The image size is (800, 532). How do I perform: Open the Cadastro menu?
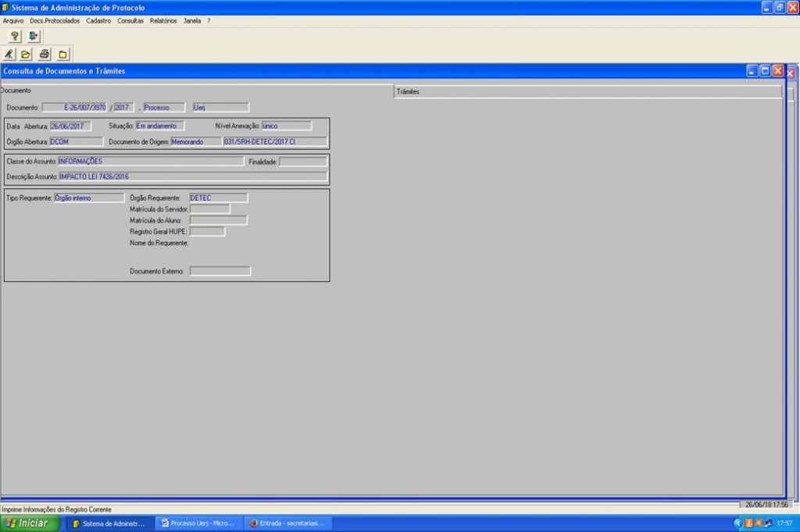[x=98, y=21]
